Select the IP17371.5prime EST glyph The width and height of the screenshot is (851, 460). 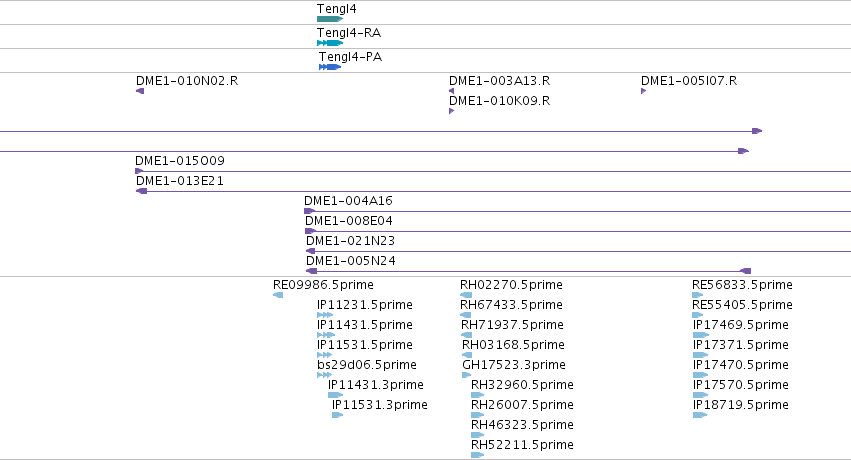coord(700,355)
